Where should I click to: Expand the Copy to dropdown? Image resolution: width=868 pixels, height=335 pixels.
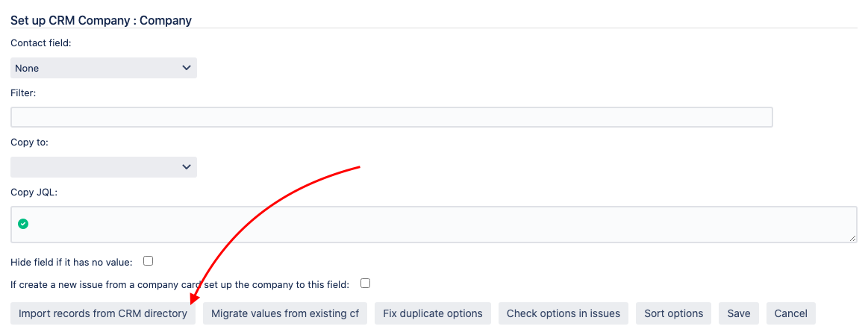(104, 167)
